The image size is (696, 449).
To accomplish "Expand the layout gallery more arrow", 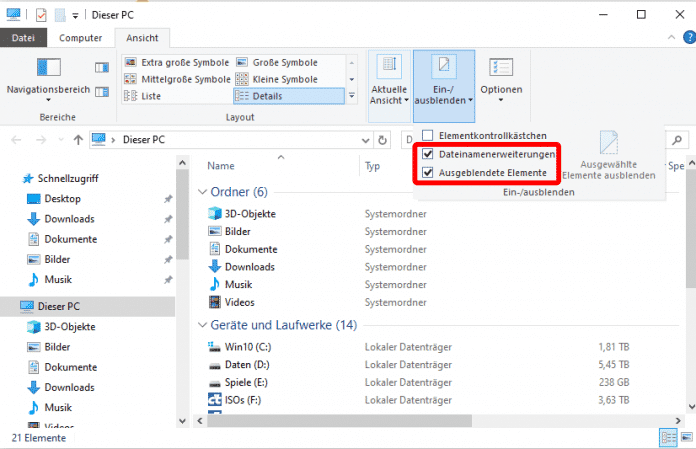I will coord(352,95).
